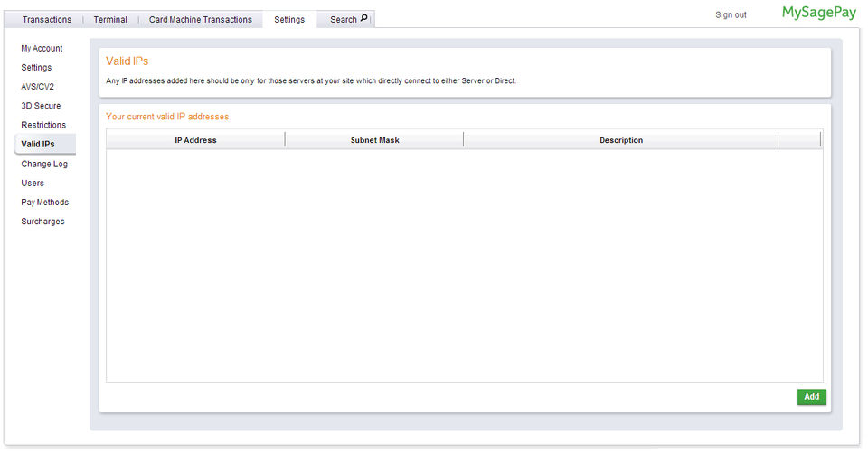Select the Settings tab

click(289, 19)
